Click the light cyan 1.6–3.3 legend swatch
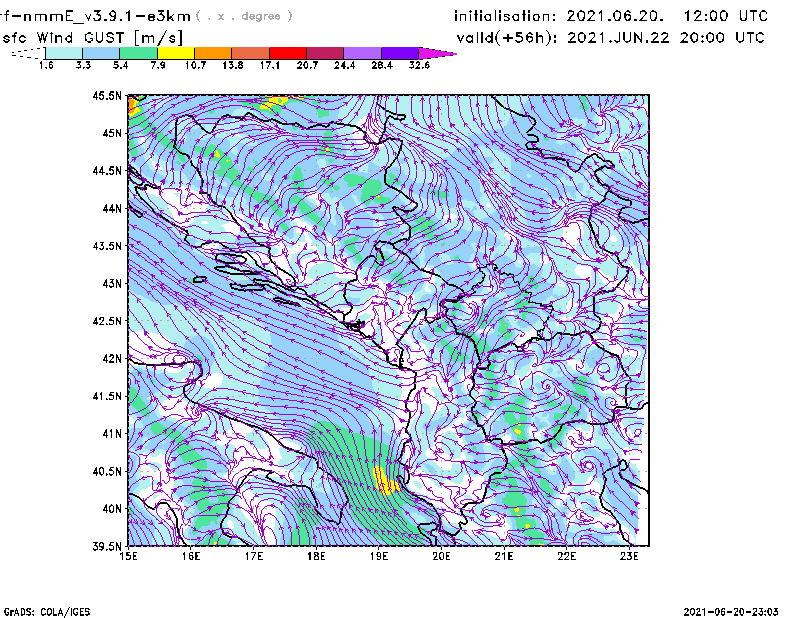Image resolution: width=800 pixels, height=618 pixels. click(64, 53)
